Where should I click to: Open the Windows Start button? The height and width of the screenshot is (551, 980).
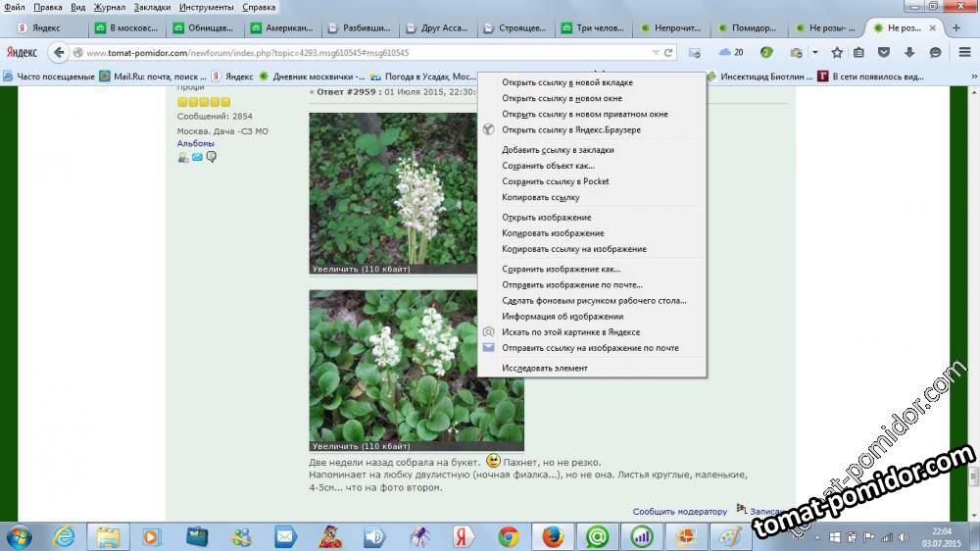[x=19, y=536]
